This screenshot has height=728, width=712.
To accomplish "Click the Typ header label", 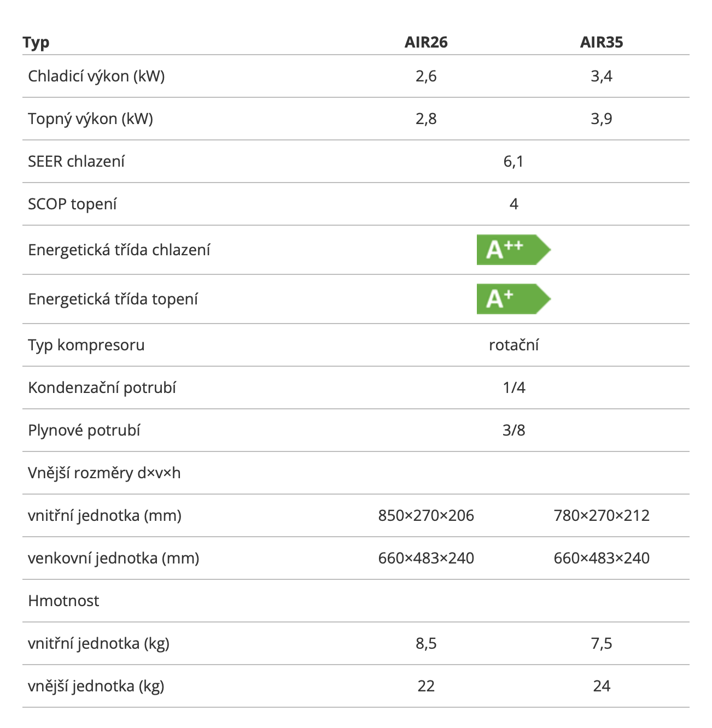I will 36,43.
